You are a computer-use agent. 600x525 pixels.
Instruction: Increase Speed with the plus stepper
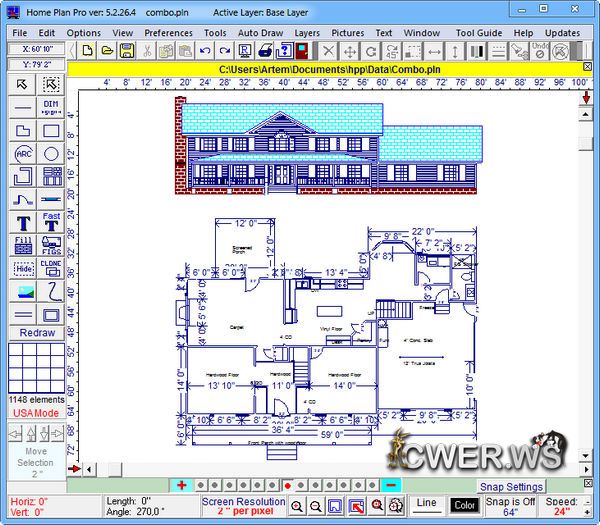(x=587, y=512)
